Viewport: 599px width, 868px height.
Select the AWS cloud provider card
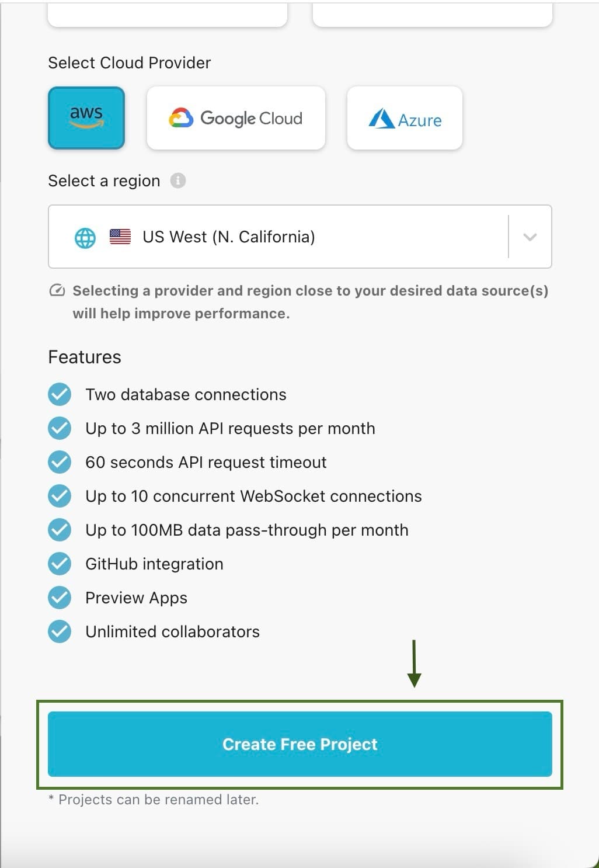(86, 118)
